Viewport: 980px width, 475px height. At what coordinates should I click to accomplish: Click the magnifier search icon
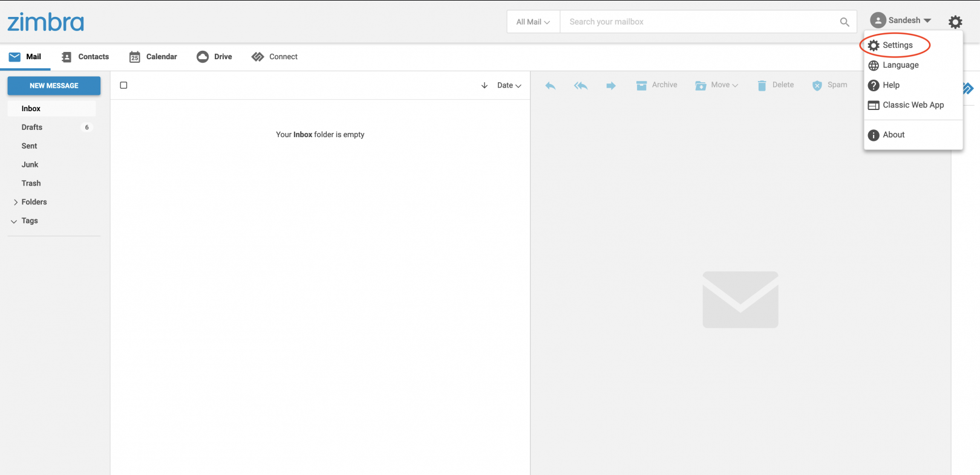(x=844, y=22)
